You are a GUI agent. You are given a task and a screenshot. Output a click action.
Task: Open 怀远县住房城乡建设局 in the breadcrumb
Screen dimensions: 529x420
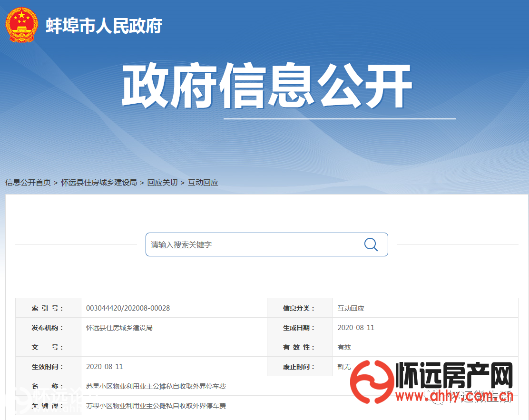coord(99,182)
